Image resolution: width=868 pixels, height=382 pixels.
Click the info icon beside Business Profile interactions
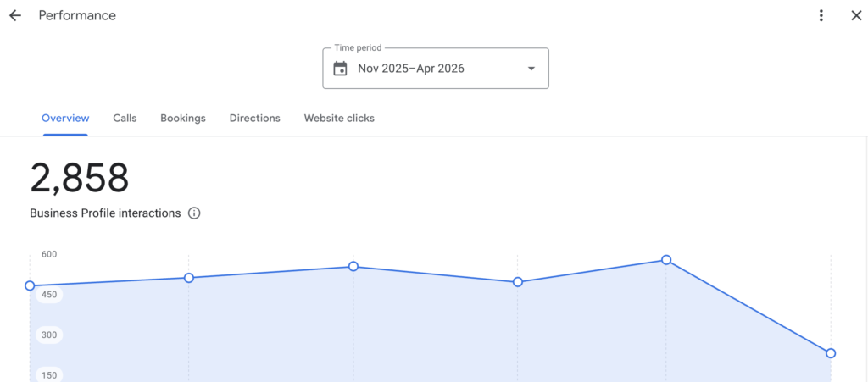(194, 213)
